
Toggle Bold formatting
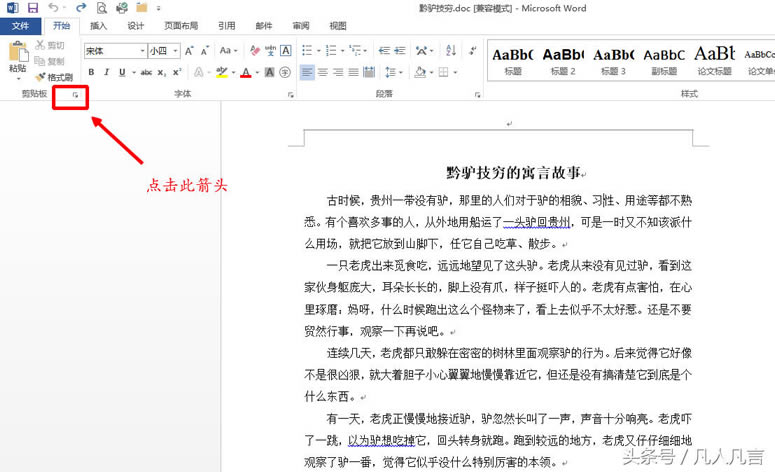[91, 72]
